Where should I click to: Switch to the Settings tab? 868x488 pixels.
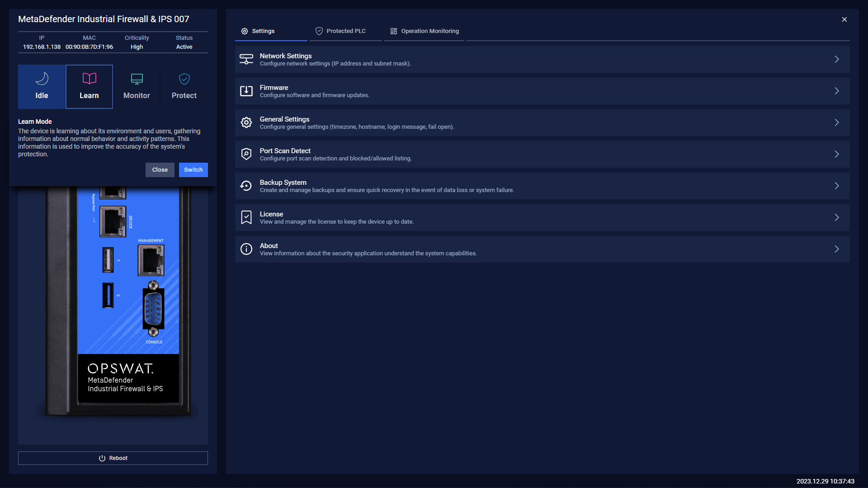271,31
